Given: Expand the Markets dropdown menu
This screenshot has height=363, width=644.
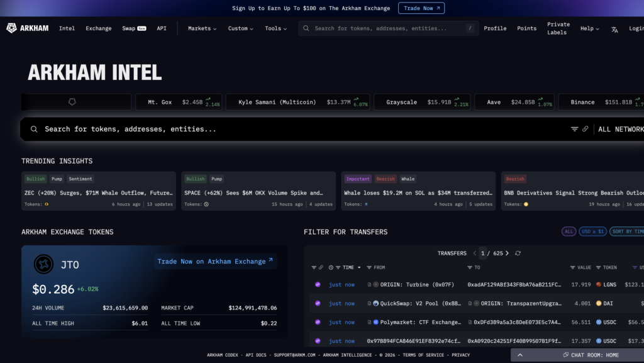Looking at the screenshot, I should click(202, 28).
